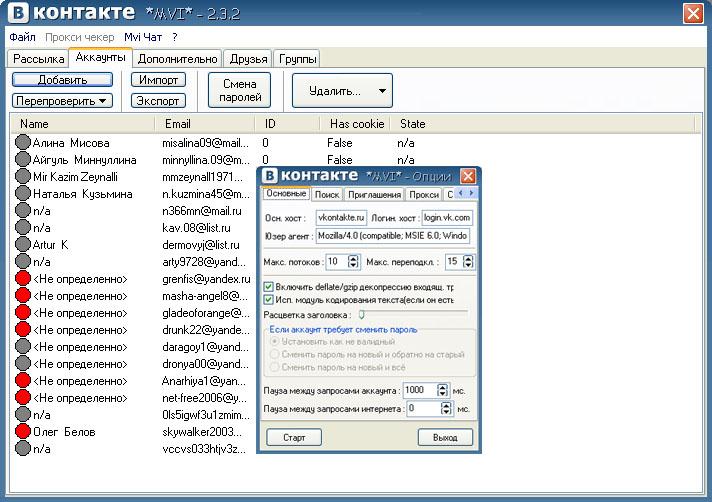The height and width of the screenshot is (502, 712).
Task: Click the Осн. хост input field
Action: (x=341, y=217)
